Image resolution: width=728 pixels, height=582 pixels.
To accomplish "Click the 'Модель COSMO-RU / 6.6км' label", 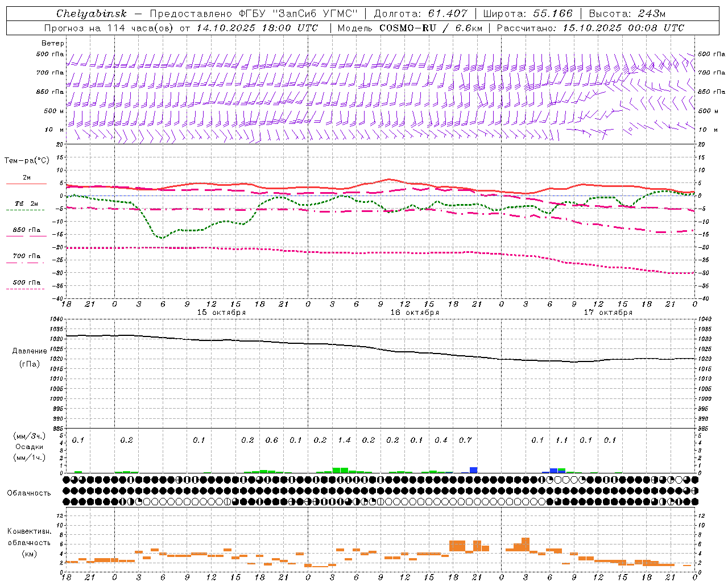I will click(x=409, y=28).
